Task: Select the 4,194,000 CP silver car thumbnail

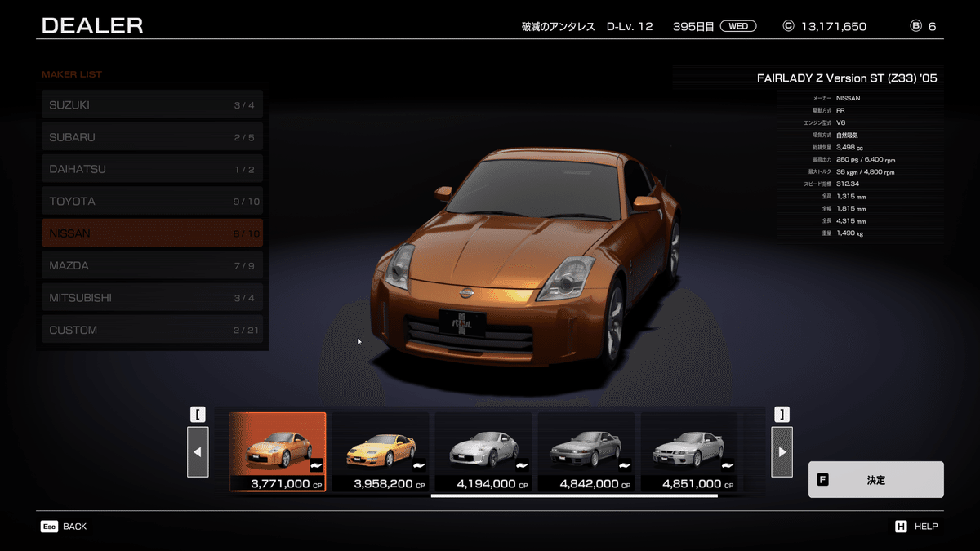Action: click(483, 452)
